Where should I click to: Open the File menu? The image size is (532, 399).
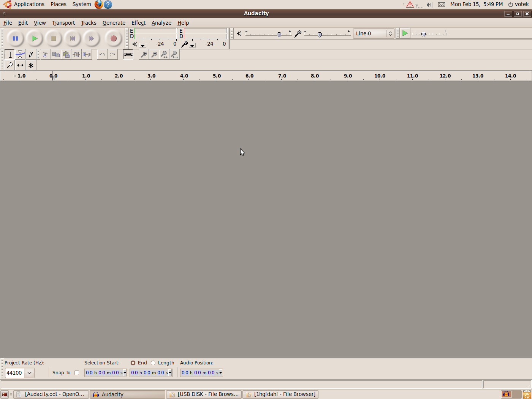coord(8,23)
